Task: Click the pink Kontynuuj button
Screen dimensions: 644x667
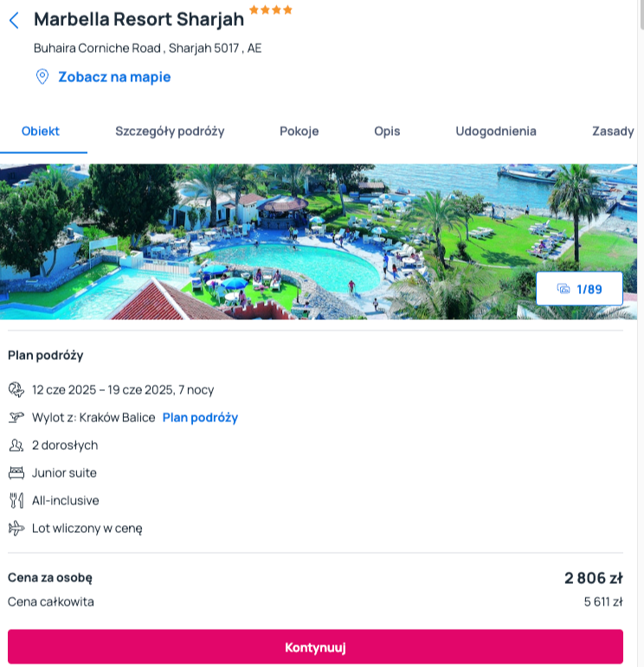Action: pyautogui.click(x=315, y=647)
